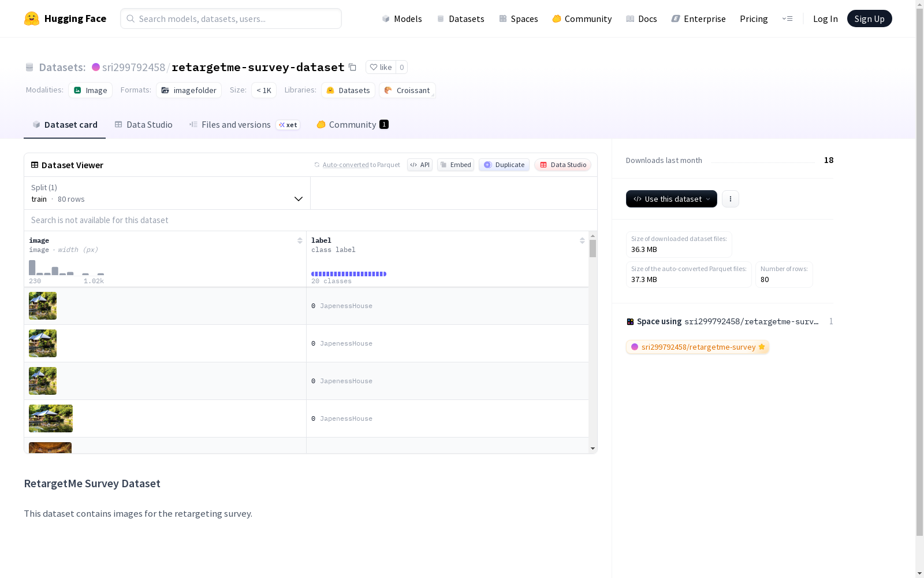Click the like count 0
This screenshot has height=578, width=924.
tap(402, 67)
